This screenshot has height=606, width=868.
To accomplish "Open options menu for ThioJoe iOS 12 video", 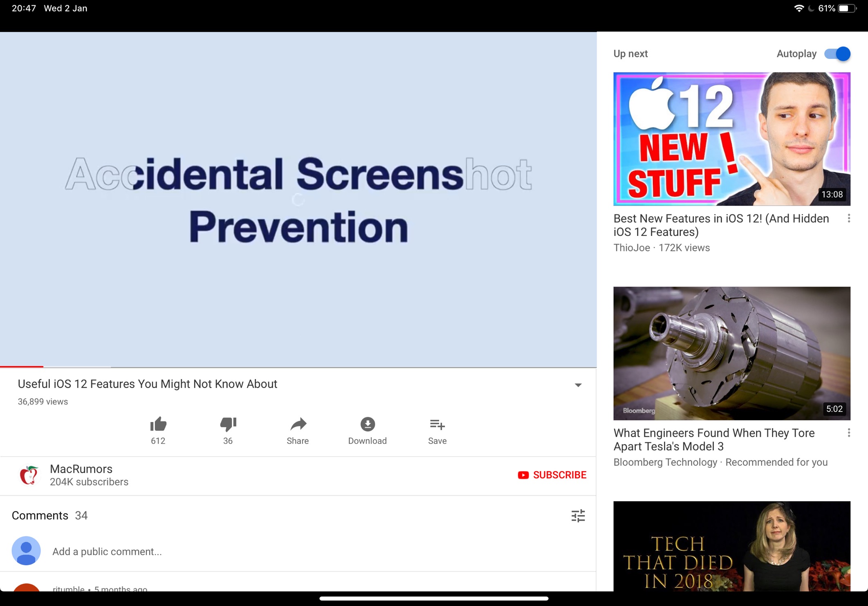I will [849, 218].
